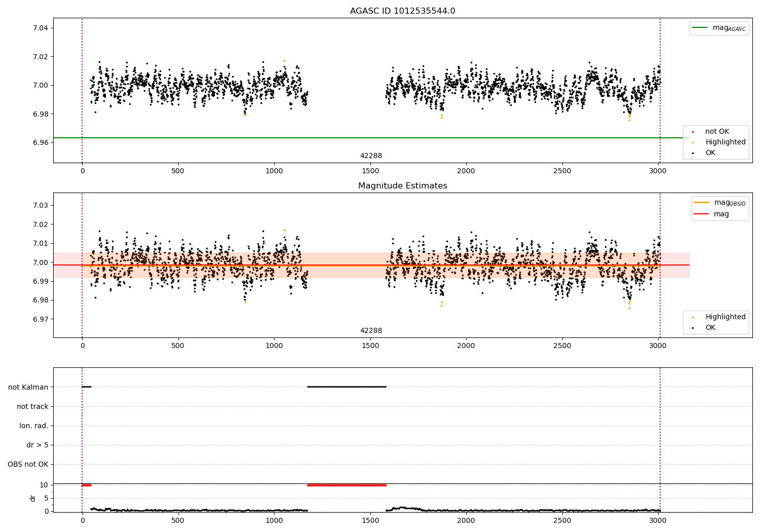Click the orange line sample beside mag OBSID legend entry
Image resolution: width=760 pixels, height=532 pixels.
[701, 203]
